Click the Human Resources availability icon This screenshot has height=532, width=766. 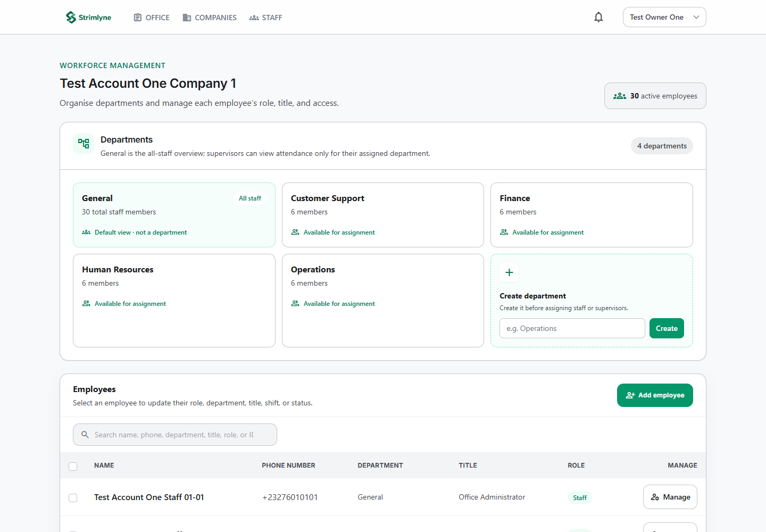click(86, 303)
